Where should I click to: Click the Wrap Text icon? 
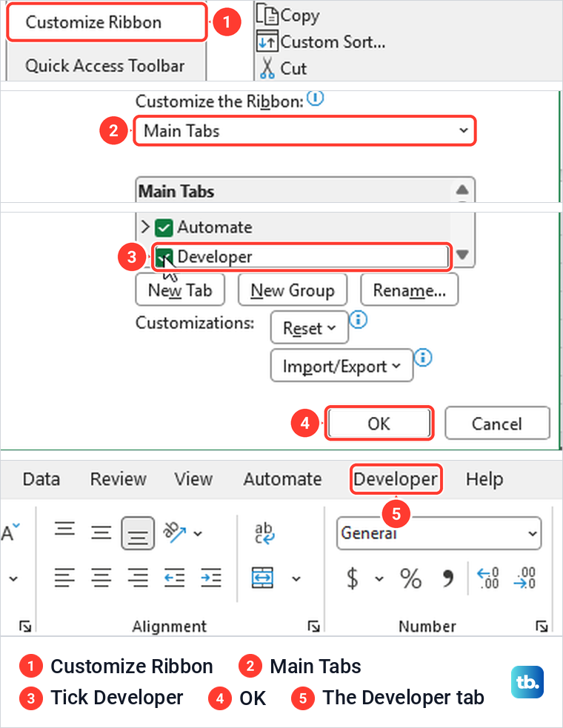click(264, 533)
